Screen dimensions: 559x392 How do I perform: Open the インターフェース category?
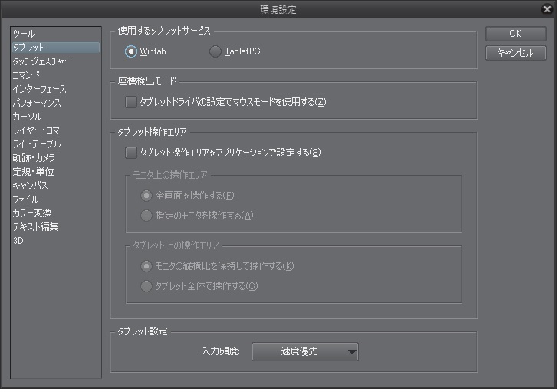tap(56, 89)
